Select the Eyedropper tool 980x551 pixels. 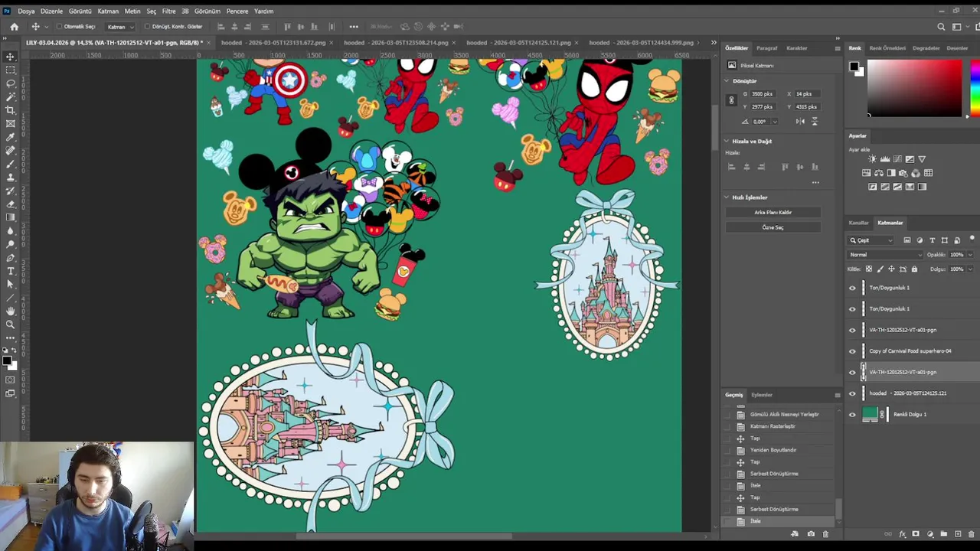(x=11, y=137)
